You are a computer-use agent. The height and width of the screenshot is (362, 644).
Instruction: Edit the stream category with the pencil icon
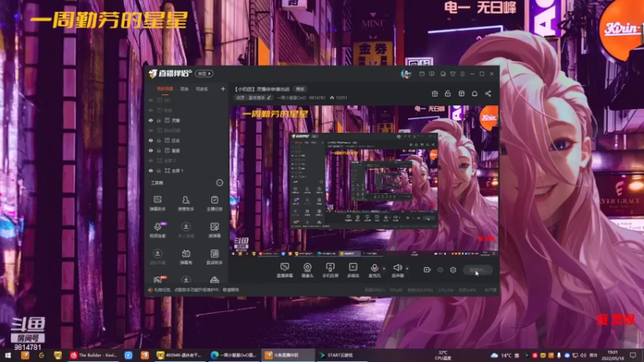(269, 97)
